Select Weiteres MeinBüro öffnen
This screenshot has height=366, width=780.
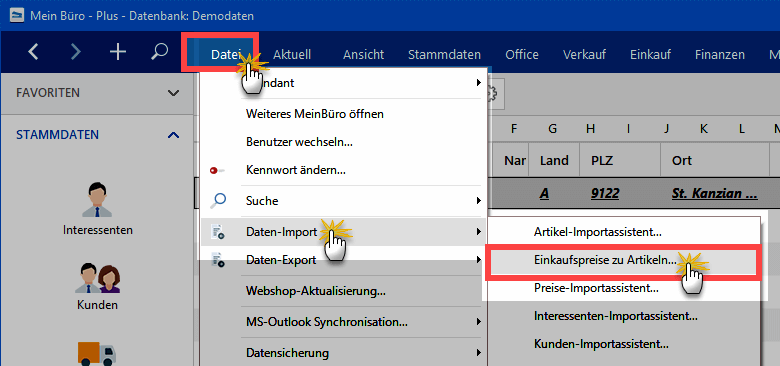pyautogui.click(x=344, y=113)
